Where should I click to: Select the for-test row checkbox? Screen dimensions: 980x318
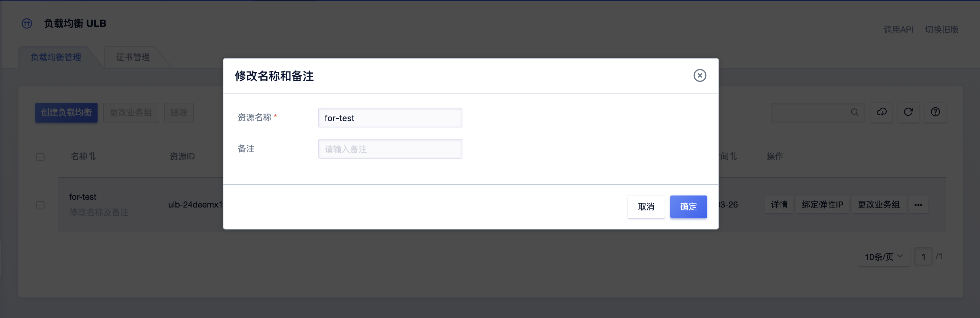(40, 205)
